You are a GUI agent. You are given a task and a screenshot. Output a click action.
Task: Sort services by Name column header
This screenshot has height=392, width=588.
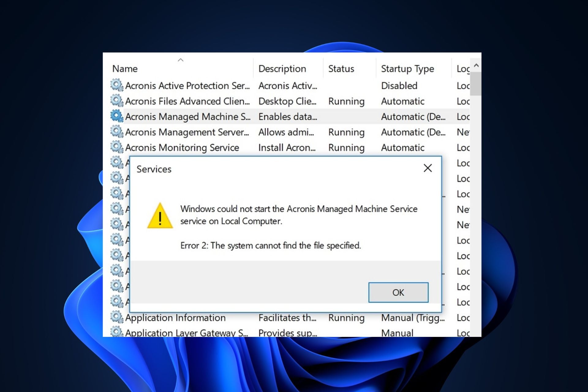click(125, 69)
